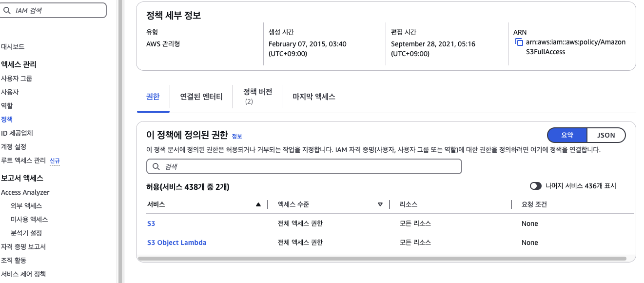Open the S3 service link

151,223
